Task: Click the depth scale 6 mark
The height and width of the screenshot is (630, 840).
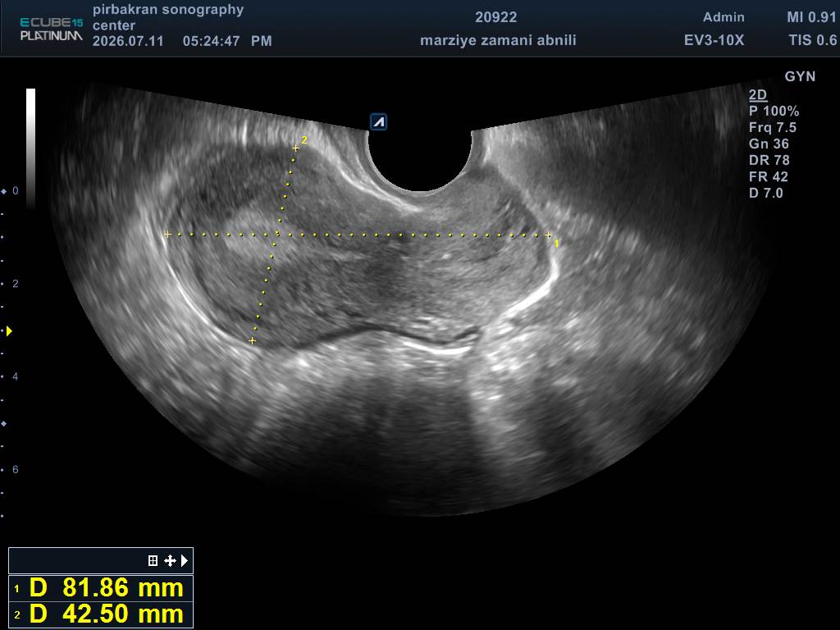Action: click(15, 469)
